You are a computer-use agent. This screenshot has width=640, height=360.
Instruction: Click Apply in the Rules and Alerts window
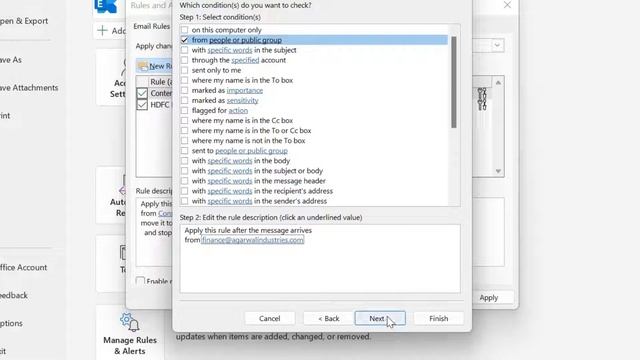[x=489, y=298]
